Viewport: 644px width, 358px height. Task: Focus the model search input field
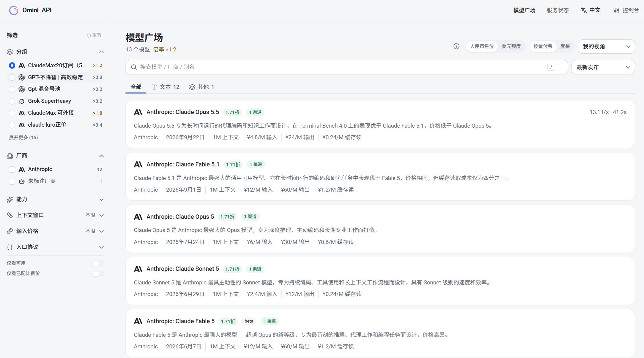click(x=347, y=67)
